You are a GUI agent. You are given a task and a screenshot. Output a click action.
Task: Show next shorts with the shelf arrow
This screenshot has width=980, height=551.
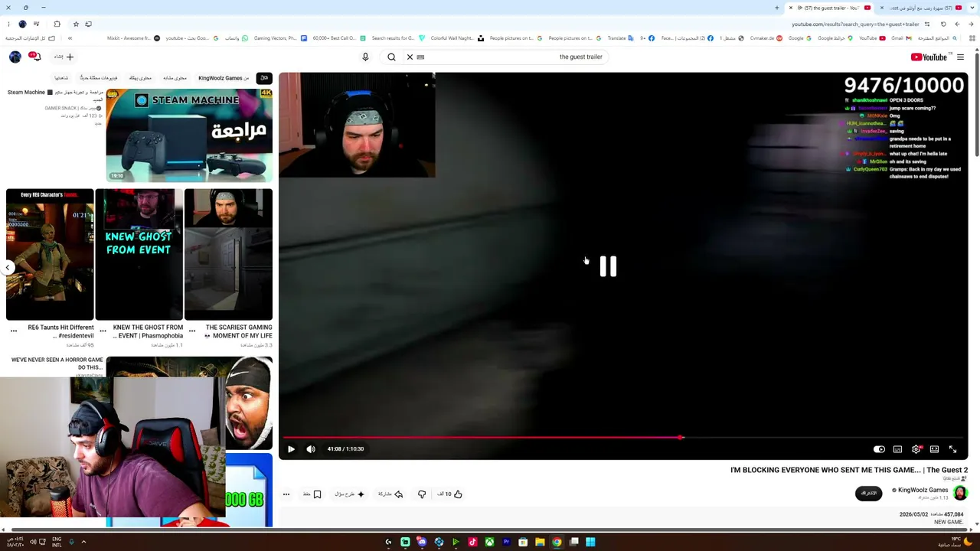tap(8, 267)
